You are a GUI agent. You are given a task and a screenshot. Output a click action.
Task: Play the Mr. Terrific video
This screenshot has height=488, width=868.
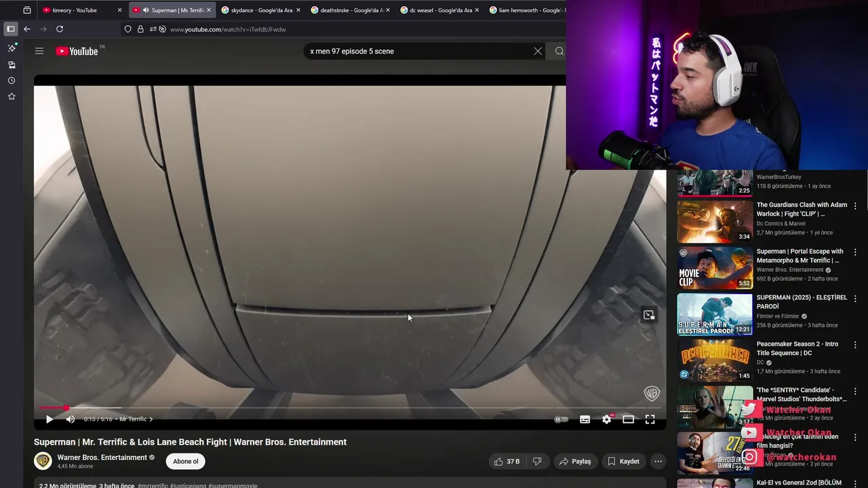[x=50, y=420]
